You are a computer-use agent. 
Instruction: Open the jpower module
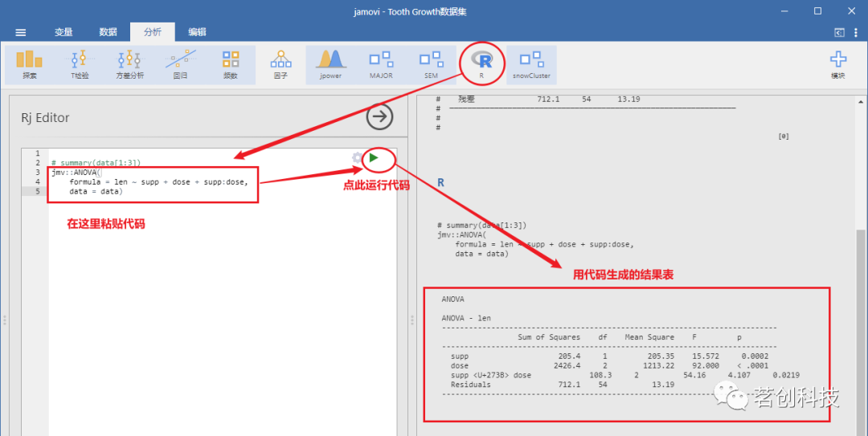coord(330,65)
